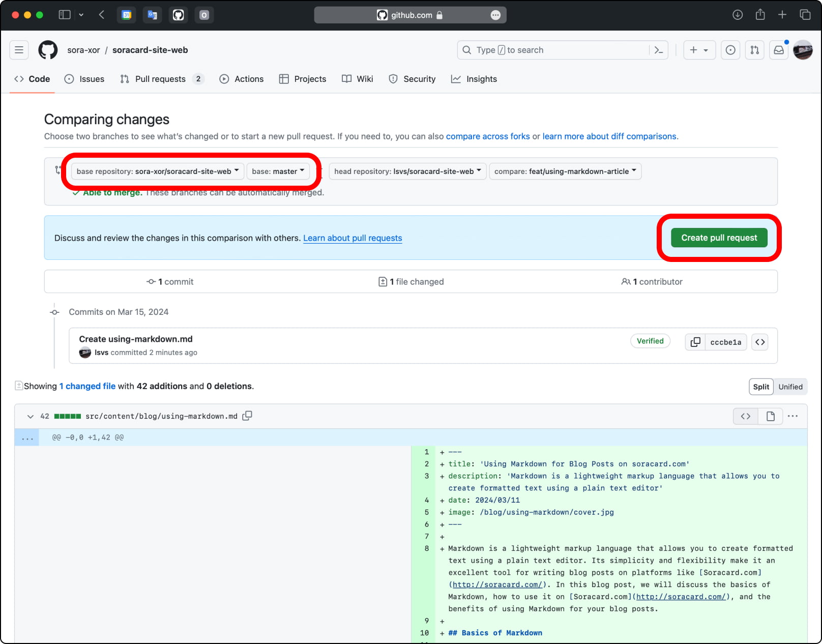
Task: Open the command palette icon in search bar
Action: pos(659,50)
